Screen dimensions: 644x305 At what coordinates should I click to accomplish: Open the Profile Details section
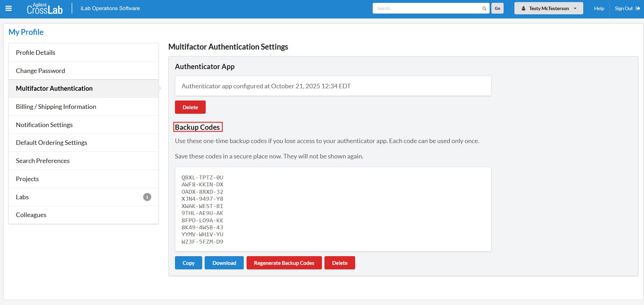coord(36,53)
